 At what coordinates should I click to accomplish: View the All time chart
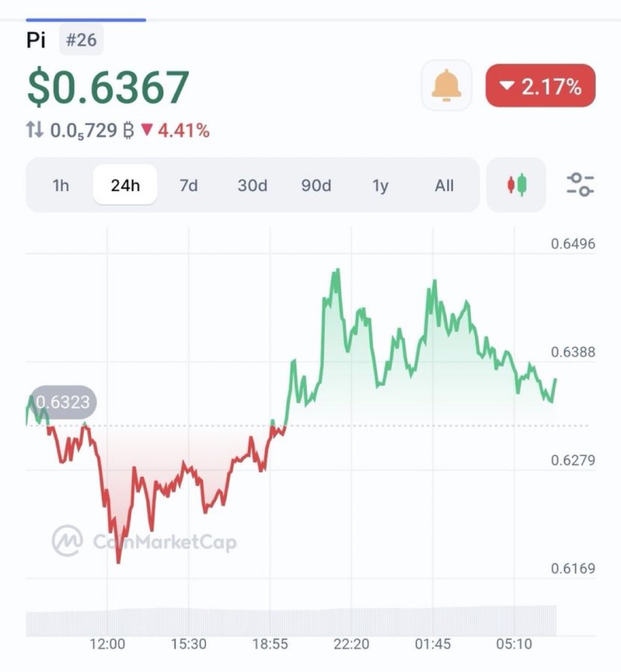(444, 186)
